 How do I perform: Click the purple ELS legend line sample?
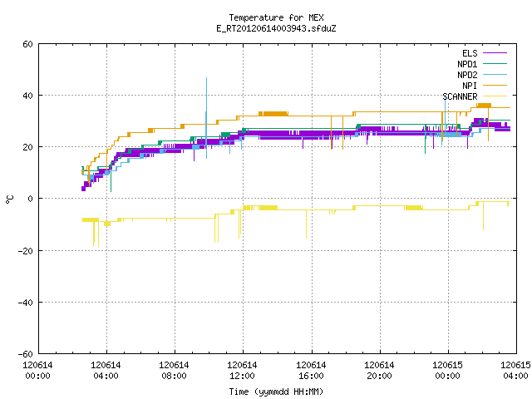[495, 53]
